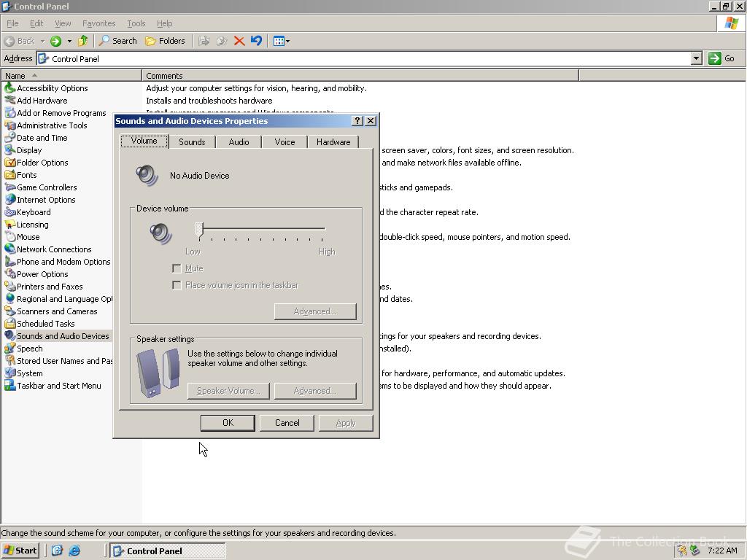Click the Folders toolbar button
747x560 pixels.
pos(165,41)
